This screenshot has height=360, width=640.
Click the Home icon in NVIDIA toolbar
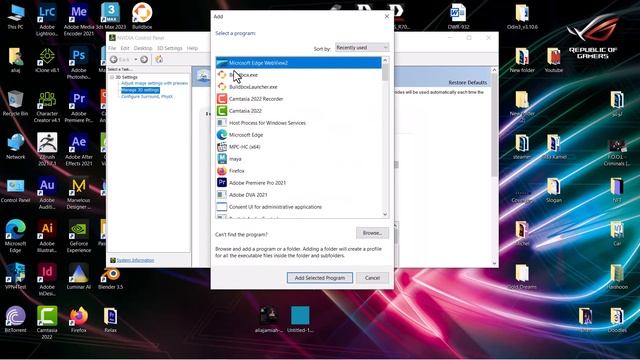[x=159, y=60]
